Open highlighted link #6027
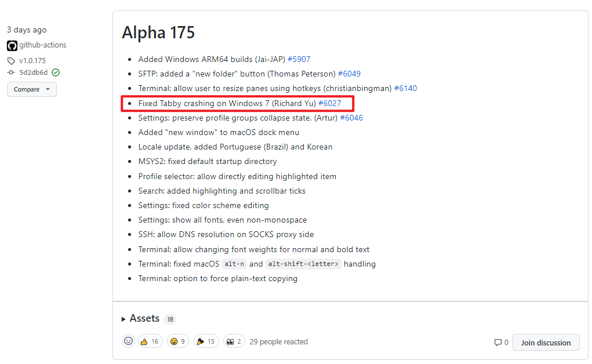This screenshot has height=364, width=592. tap(329, 103)
